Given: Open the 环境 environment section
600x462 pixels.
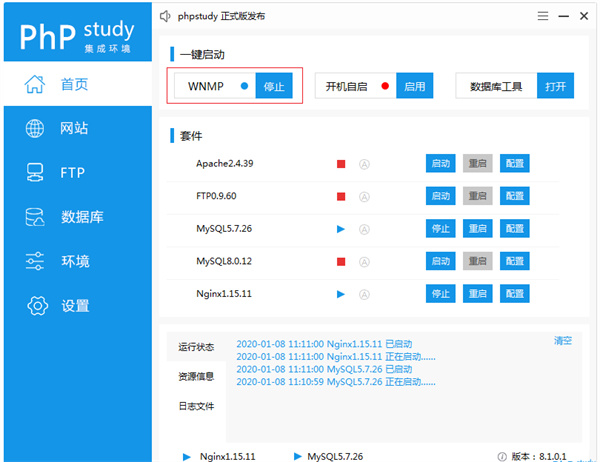Looking at the screenshot, I should [x=75, y=261].
